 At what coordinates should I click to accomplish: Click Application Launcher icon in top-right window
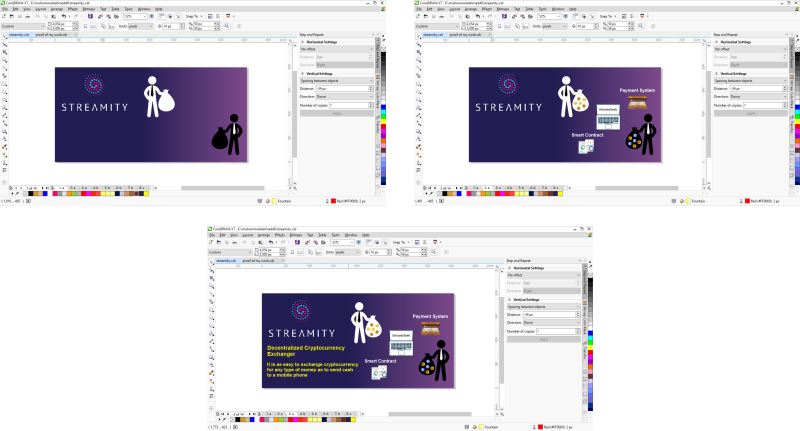click(642, 16)
